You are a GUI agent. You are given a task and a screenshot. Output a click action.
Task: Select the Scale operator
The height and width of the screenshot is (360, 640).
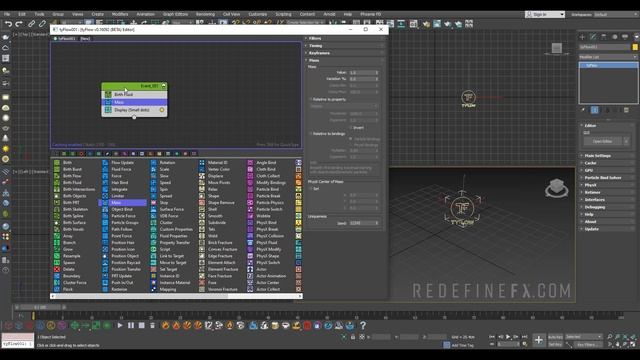(x=164, y=169)
